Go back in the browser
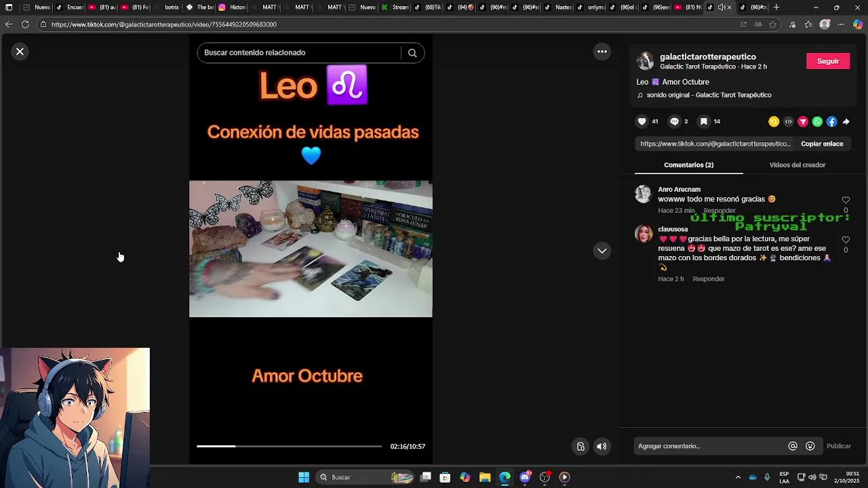Image resolution: width=868 pixels, height=488 pixels. point(8,24)
